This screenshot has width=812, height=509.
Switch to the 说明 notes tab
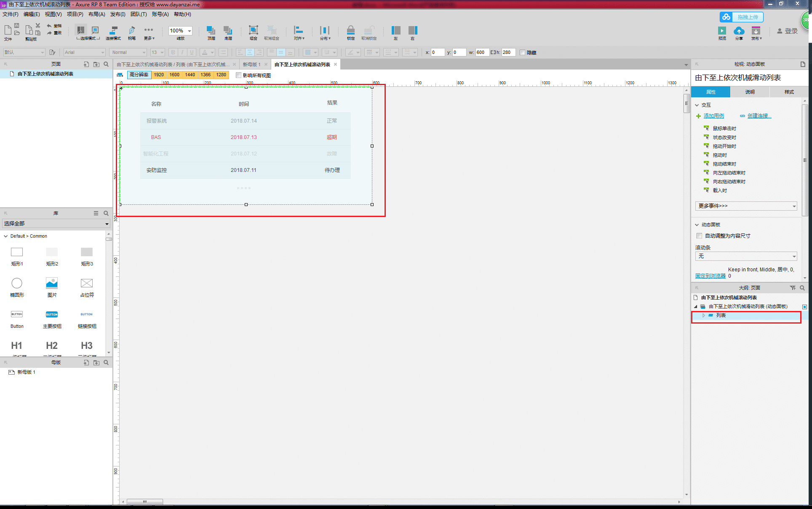(x=750, y=92)
